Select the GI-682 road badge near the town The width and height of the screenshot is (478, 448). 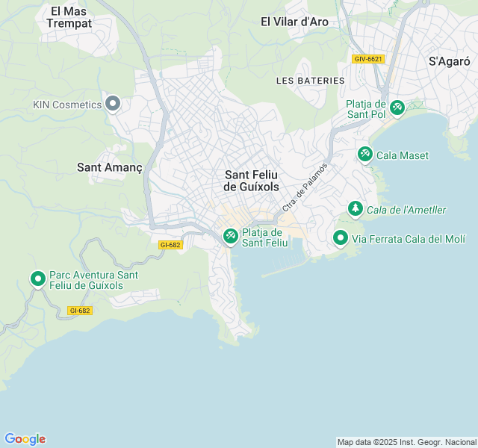(x=171, y=245)
